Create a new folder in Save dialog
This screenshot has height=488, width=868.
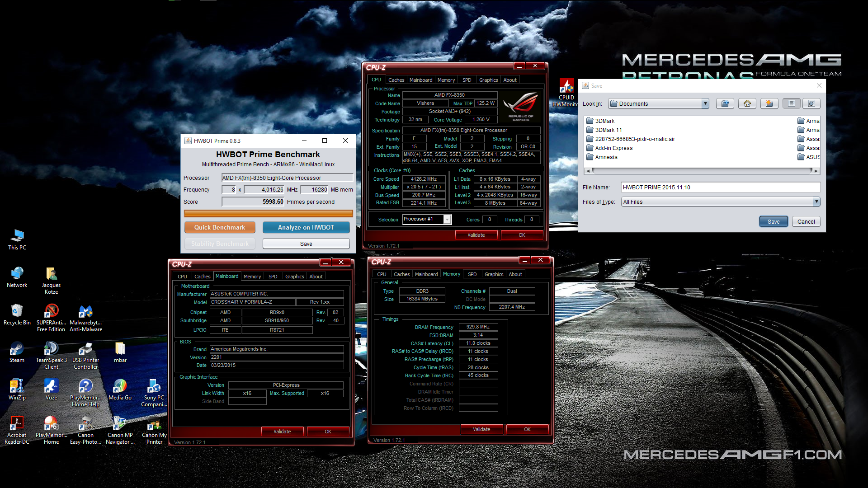pos(769,103)
